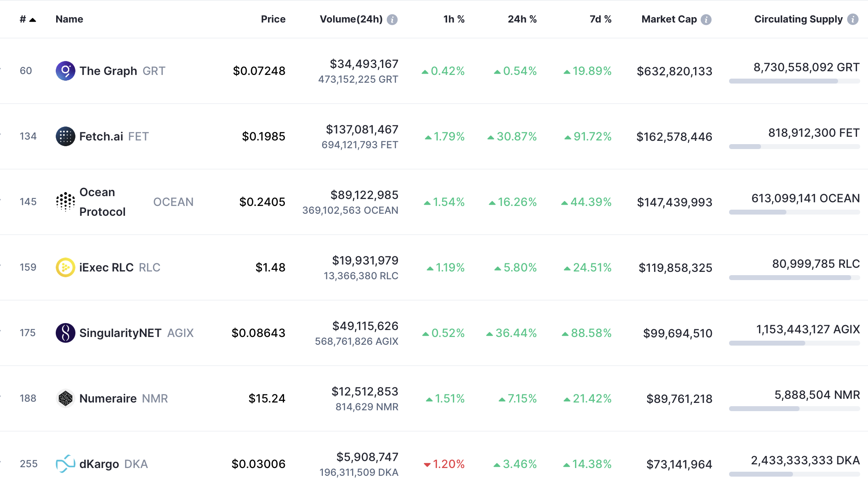Click The Graph circulating supply bar

click(x=794, y=81)
